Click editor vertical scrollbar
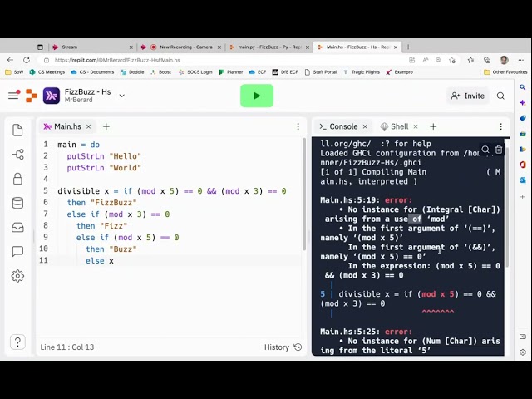The image size is (532, 399). 304,195
